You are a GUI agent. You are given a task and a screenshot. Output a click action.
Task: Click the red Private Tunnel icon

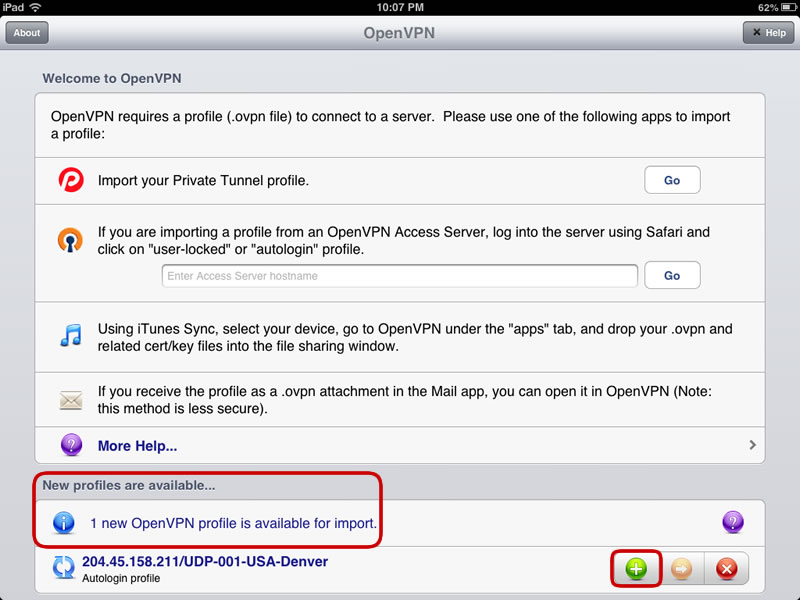[x=70, y=180]
